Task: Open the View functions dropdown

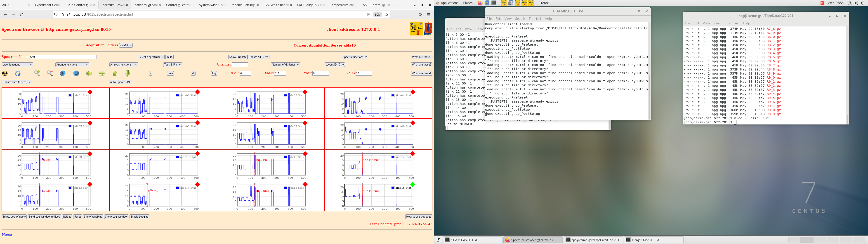Action: point(18,65)
